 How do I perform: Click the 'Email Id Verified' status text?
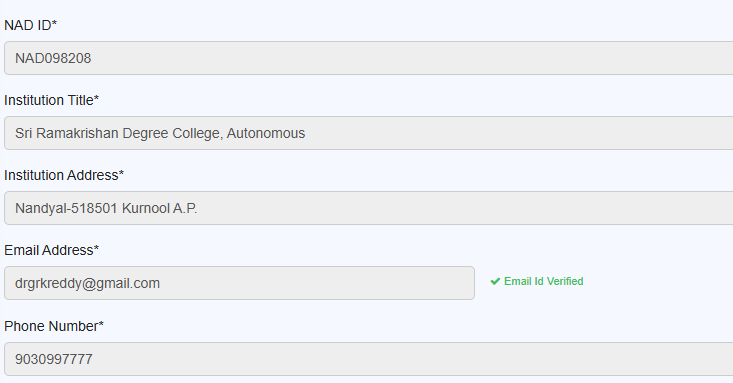[x=544, y=281]
